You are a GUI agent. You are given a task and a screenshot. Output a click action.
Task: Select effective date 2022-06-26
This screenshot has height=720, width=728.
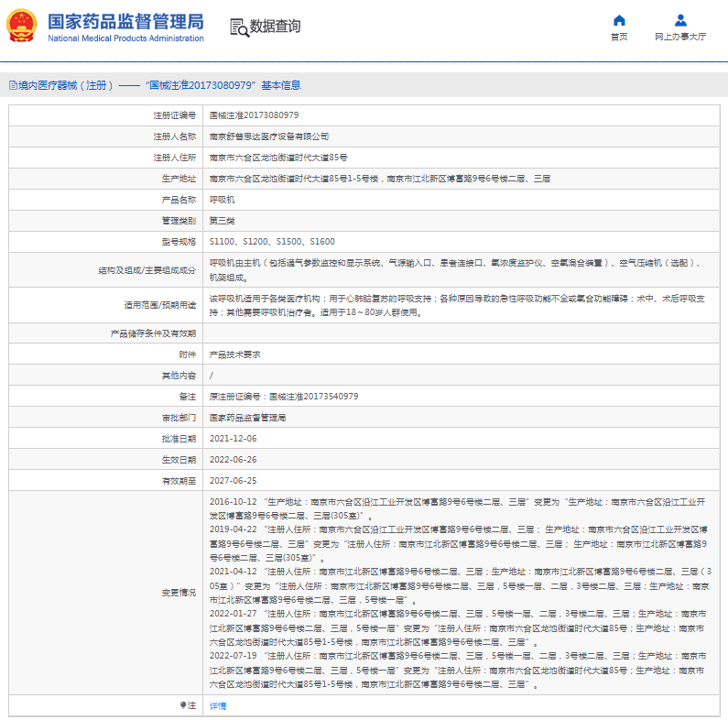click(x=234, y=460)
